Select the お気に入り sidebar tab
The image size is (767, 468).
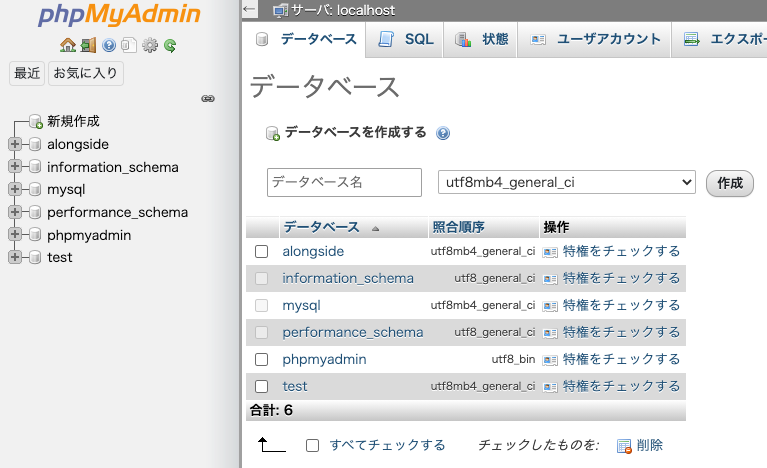pyautogui.click(x=86, y=73)
